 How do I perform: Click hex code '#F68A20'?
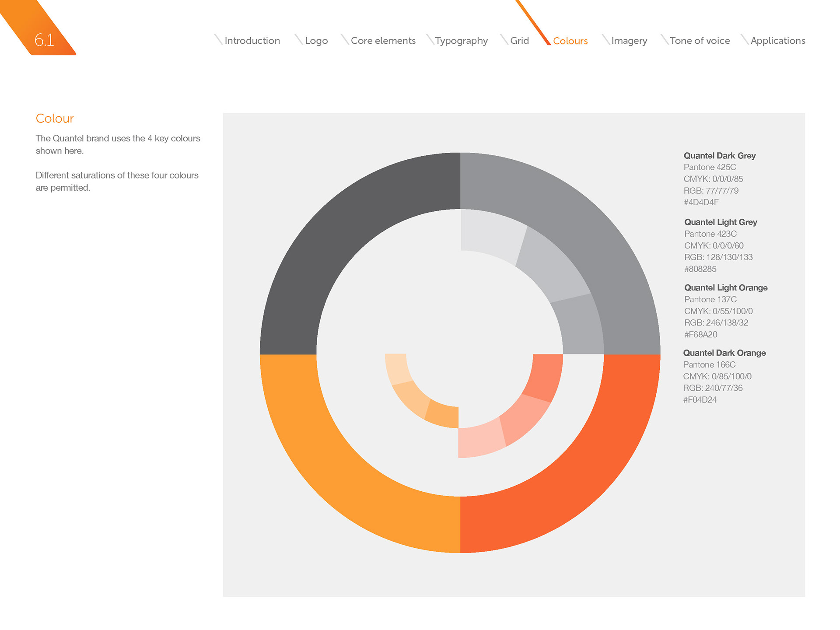[x=701, y=335]
